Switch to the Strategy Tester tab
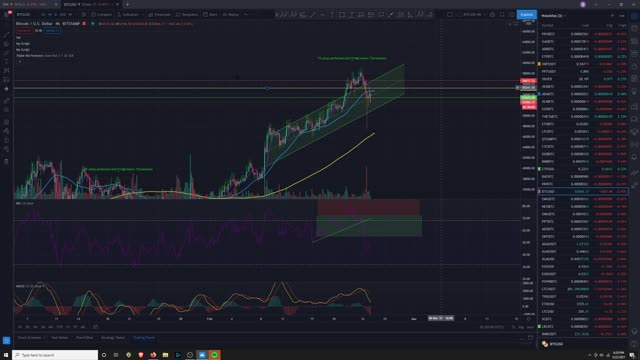The height and width of the screenshot is (360, 640). (x=113, y=338)
